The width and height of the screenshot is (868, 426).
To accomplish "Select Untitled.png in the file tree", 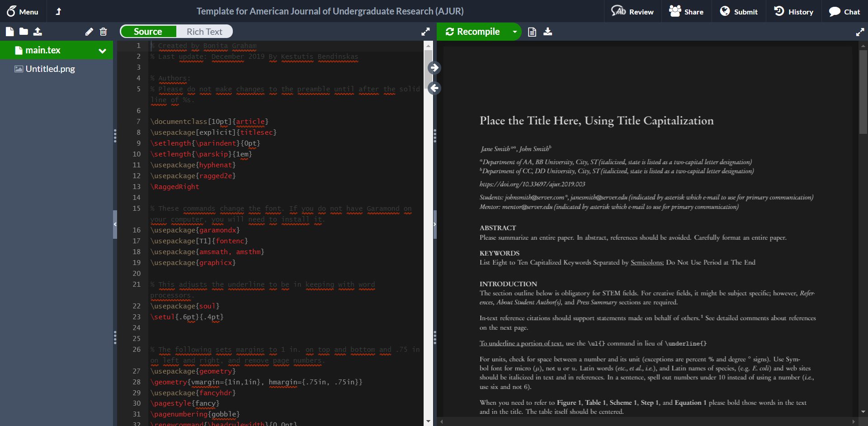I will [x=50, y=69].
